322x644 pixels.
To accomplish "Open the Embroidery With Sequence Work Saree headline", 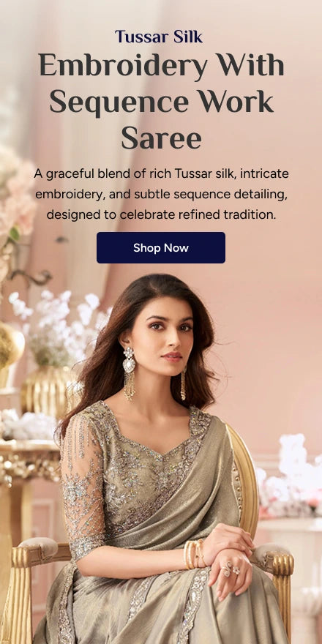I will click(x=162, y=102).
